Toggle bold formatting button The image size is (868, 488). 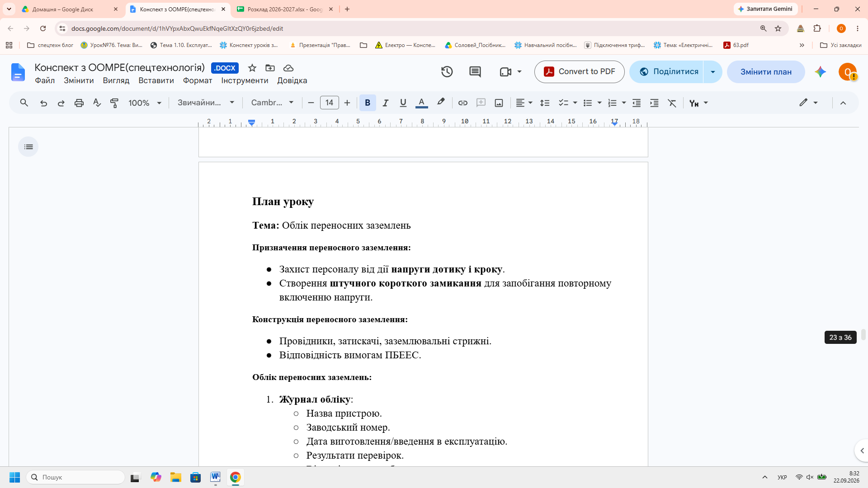(368, 103)
